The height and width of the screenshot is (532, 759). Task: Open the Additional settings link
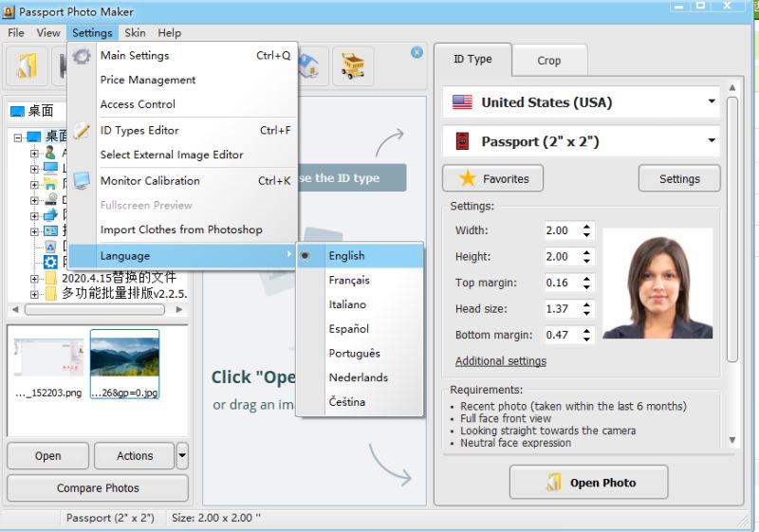coord(501,360)
